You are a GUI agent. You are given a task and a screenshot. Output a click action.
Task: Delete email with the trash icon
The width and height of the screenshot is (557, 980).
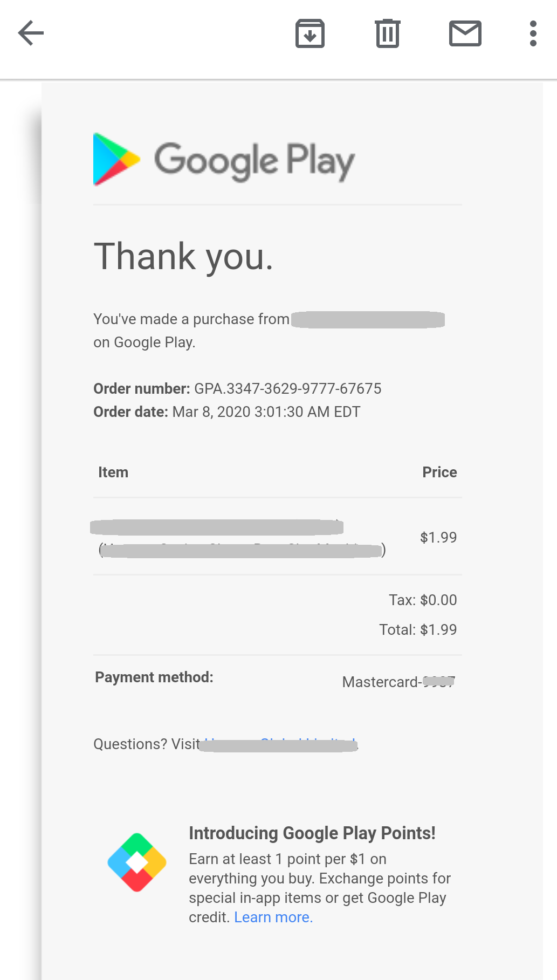click(387, 33)
